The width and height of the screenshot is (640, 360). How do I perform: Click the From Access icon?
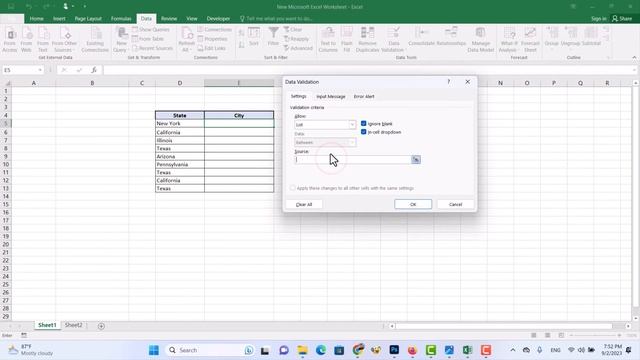(x=10, y=40)
